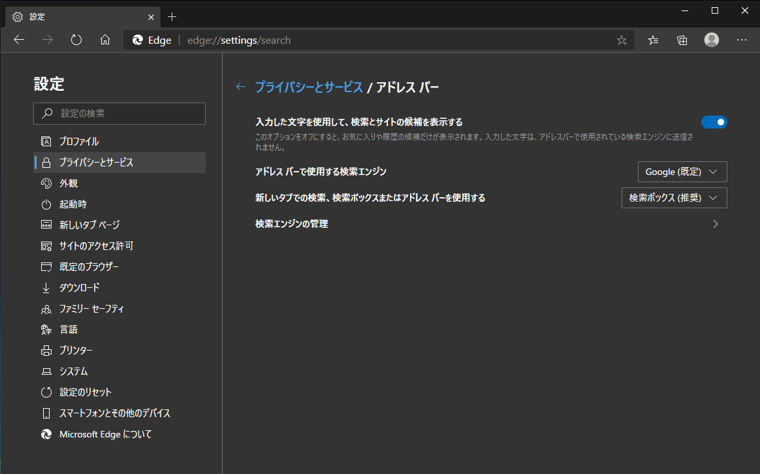760x474 pixels.
Task: Open 外観 settings section
Action: pos(119,183)
